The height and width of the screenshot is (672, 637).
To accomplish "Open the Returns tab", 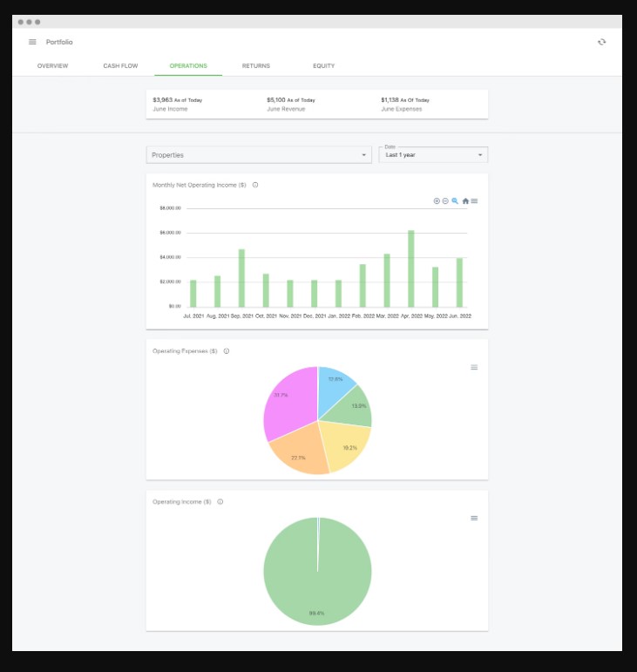I will (x=255, y=66).
